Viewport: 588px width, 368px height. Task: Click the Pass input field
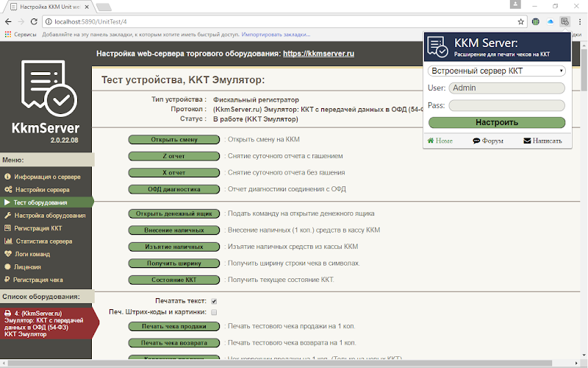pos(506,105)
